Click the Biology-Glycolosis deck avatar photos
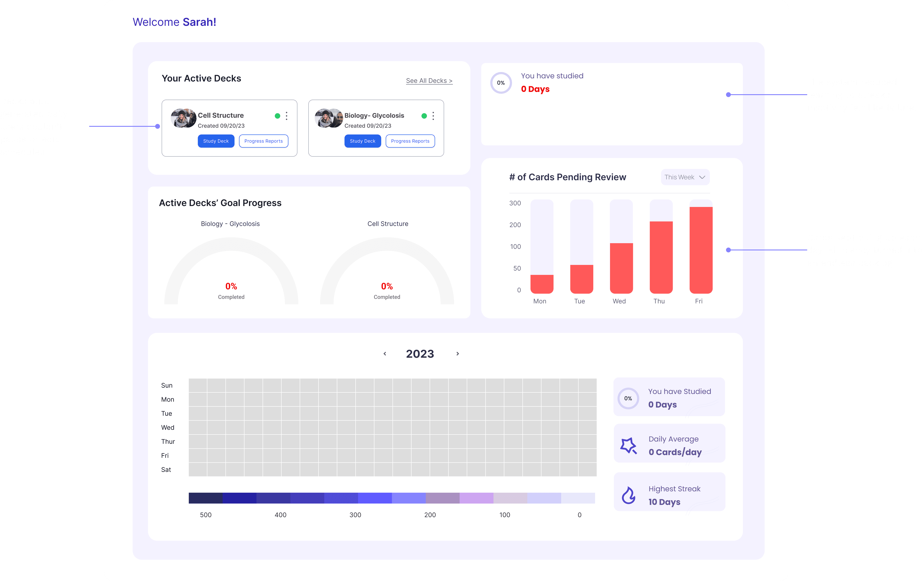This screenshot has width=924, height=581. click(x=329, y=118)
